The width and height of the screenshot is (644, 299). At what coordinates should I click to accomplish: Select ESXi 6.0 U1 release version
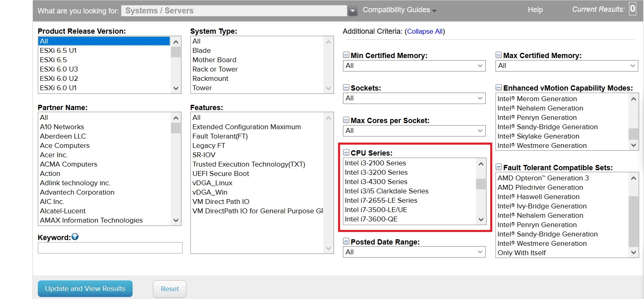pyautogui.click(x=104, y=88)
